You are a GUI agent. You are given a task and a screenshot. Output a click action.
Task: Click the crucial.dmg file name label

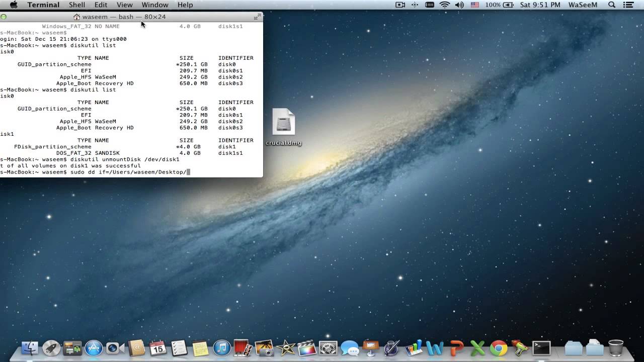[x=284, y=143]
